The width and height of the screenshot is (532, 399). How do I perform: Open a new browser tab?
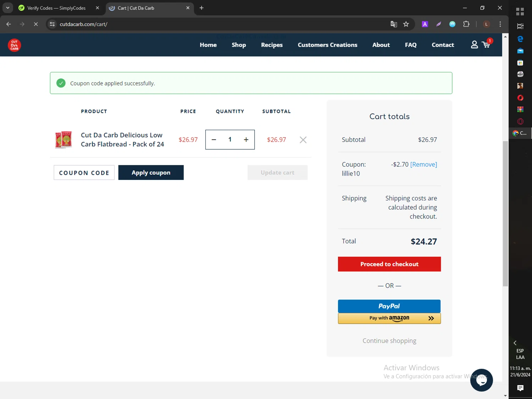[x=201, y=8]
